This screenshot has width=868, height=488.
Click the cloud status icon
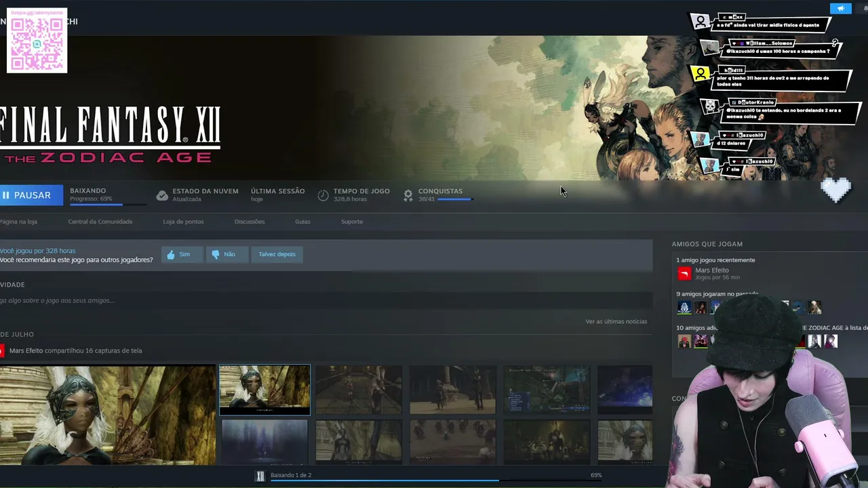(162, 195)
